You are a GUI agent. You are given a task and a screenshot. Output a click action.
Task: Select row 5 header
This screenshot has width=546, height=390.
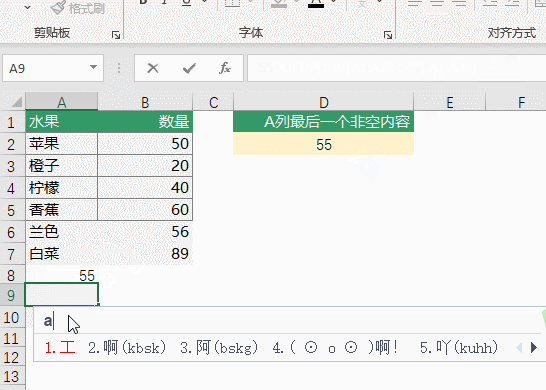click(12, 210)
